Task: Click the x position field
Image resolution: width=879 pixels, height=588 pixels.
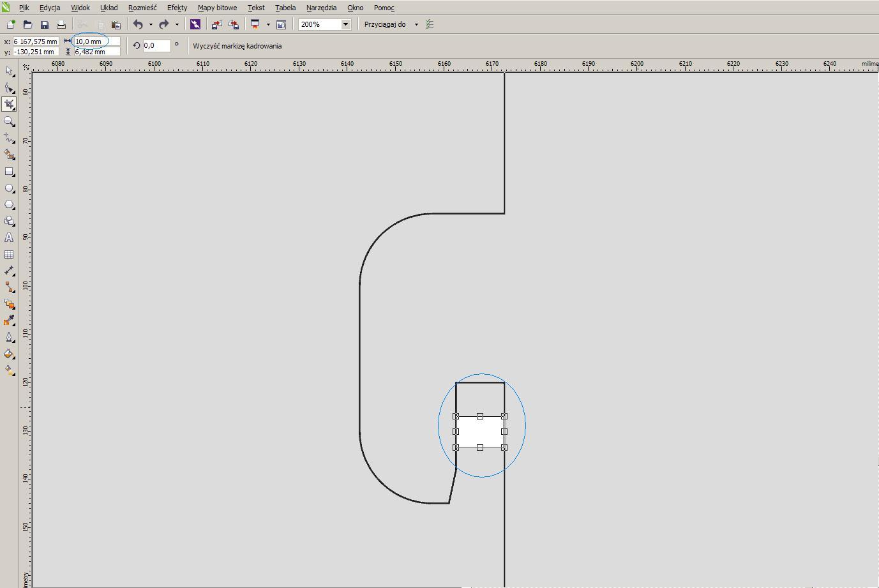Action: [x=35, y=41]
